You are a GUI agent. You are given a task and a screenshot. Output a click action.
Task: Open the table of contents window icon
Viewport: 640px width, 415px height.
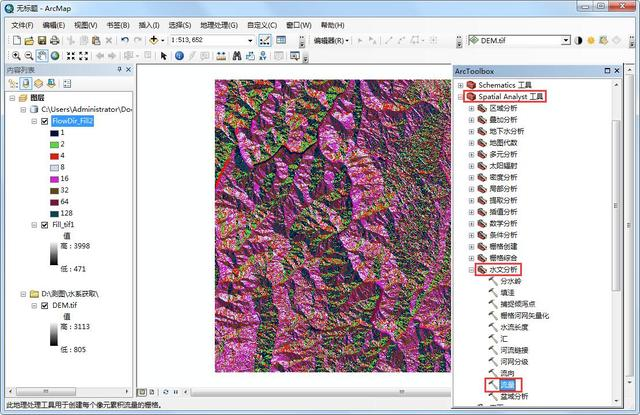click(281, 40)
